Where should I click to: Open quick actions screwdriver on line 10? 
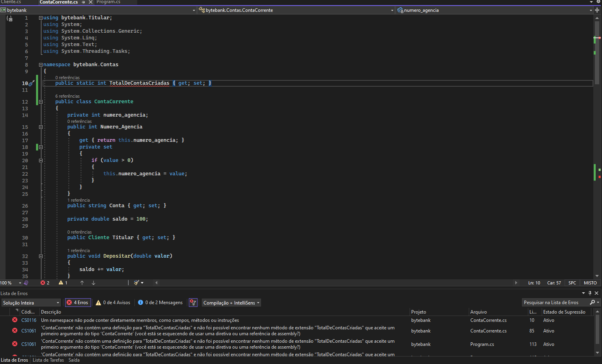tap(32, 83)
